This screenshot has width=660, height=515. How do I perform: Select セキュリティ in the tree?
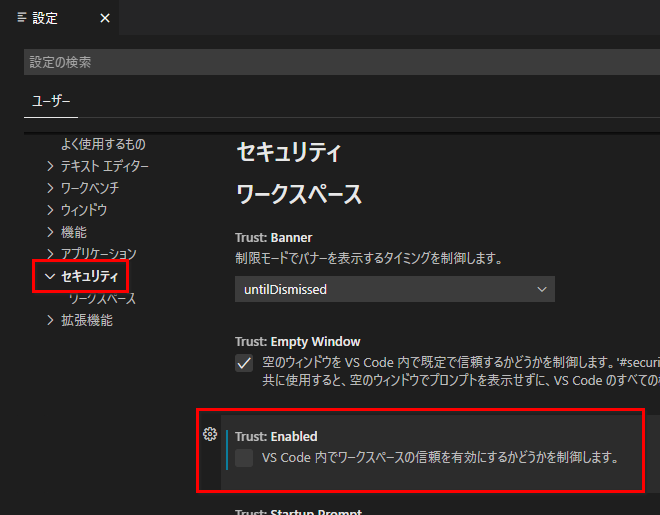90,276
